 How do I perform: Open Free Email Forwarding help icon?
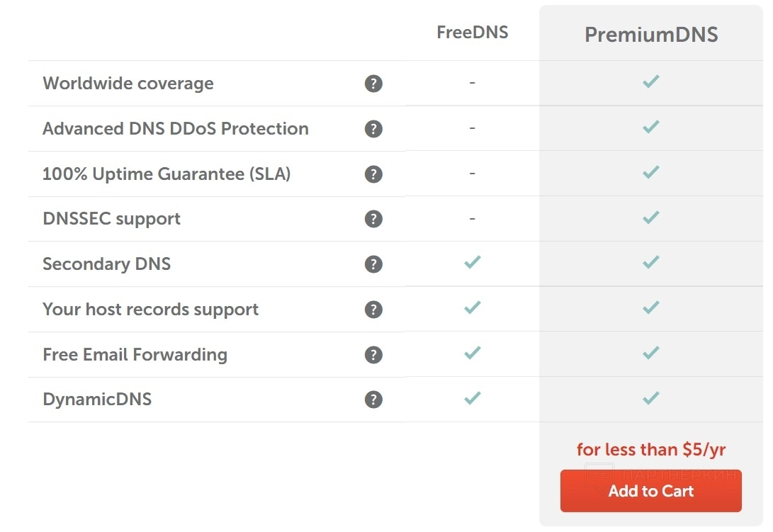point(373,355)
